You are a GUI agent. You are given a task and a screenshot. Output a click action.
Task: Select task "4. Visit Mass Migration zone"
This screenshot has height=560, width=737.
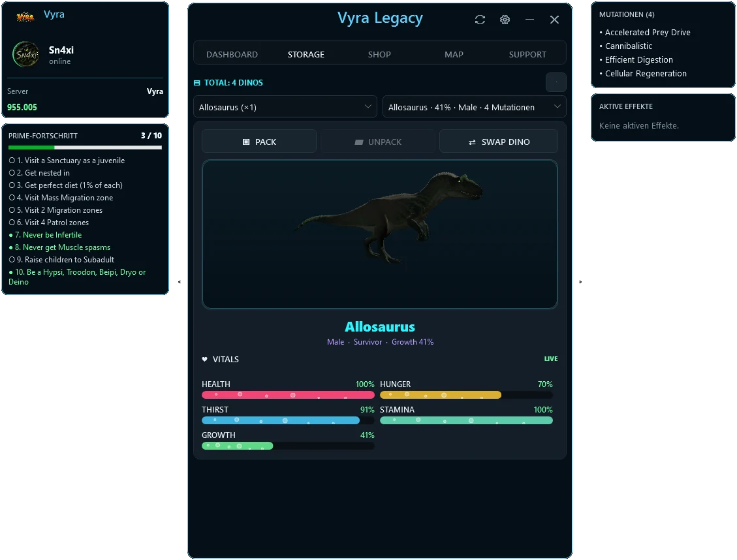[x=61, y=198]
